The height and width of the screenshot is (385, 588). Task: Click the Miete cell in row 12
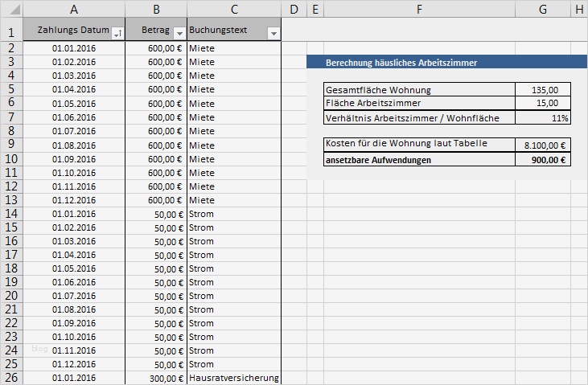(234, 186)
